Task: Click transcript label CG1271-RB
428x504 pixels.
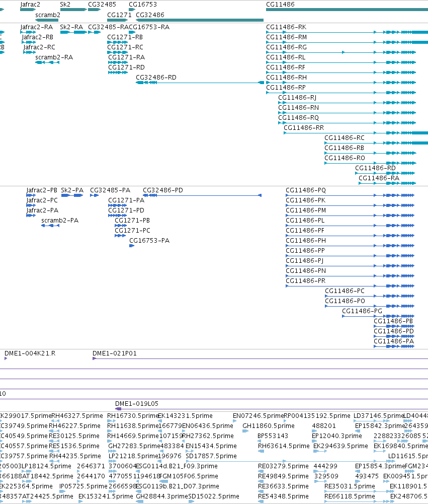Action: tap(125, 37)
